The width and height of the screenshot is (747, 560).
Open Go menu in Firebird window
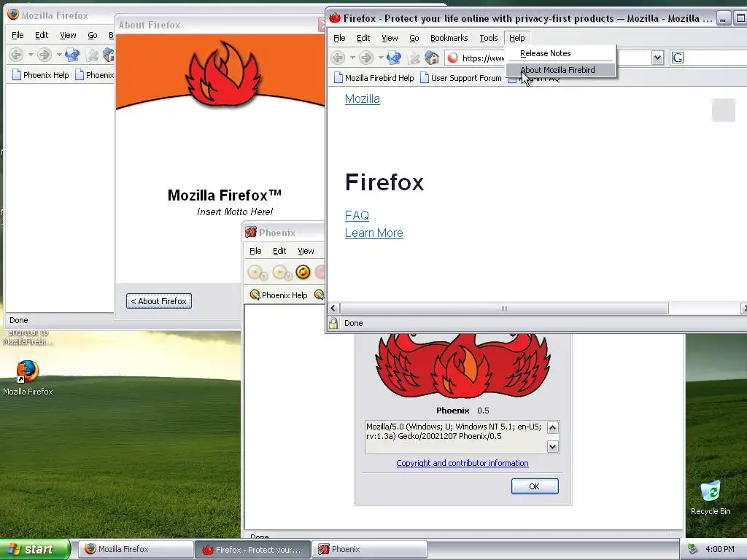(x=414, y=38)
